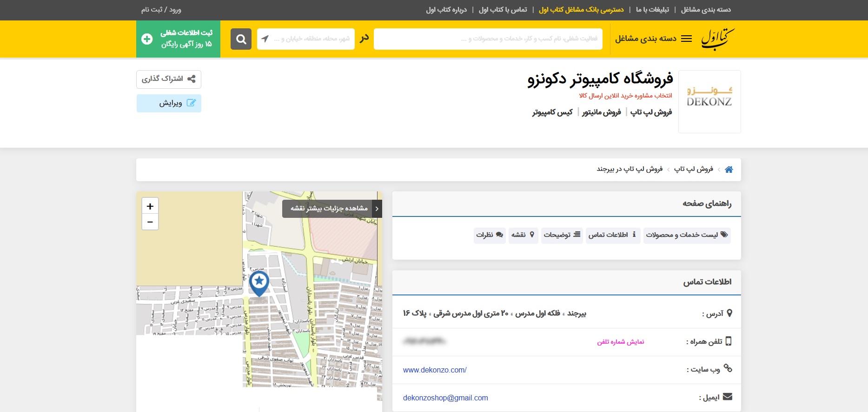Image resolution: width=868 pixels, height=412 pixels.
Task: Click the plus icon in the green register button
Action: click(x=147, y=39)
